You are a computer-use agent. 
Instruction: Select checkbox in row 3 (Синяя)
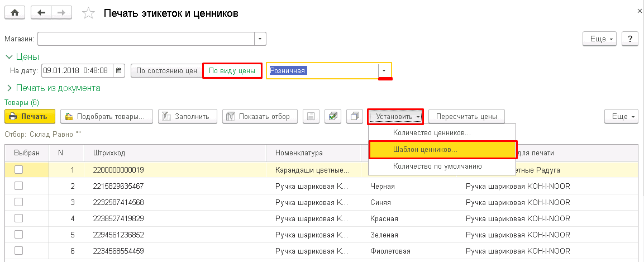click(19, 202)
